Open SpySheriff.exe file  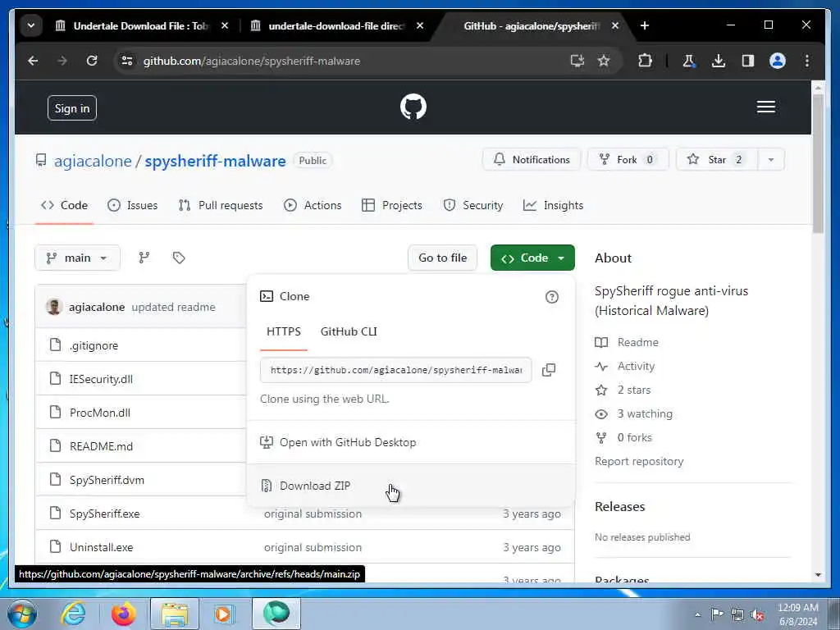click(x=104, y=514)
